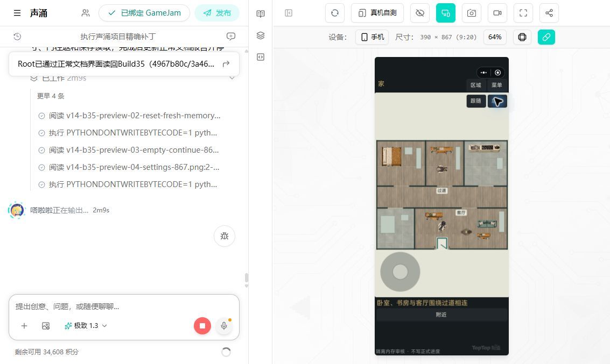This screenshot has height=364, width=610.
Task: Select the 区域 tab in game
Action: point(476,85)
